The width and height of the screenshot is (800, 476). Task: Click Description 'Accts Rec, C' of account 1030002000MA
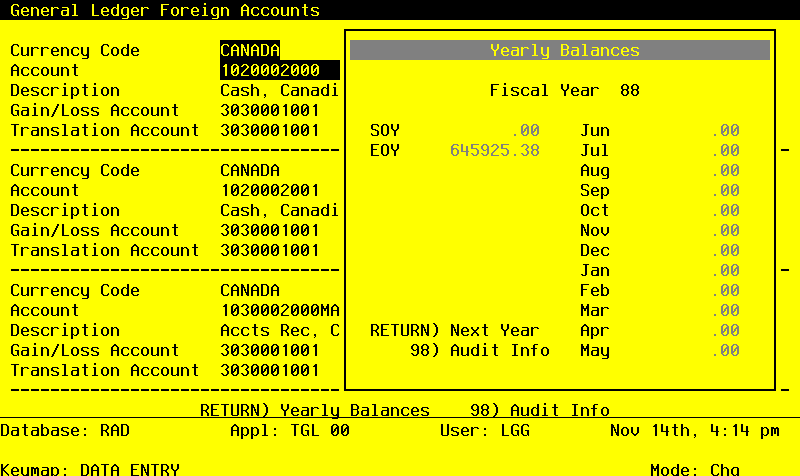click(280, 331)
